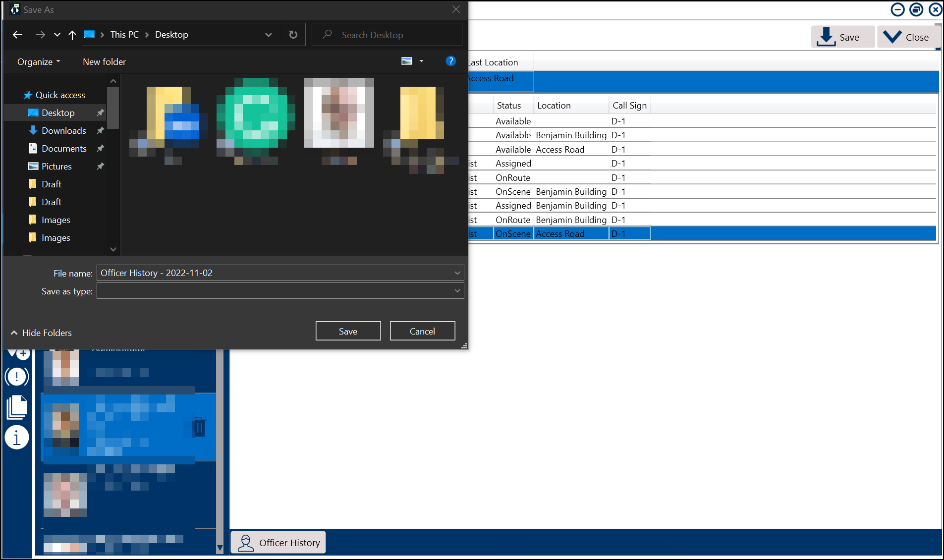Expand the File name dropdown
The image size is (944, 560).
click(x=457, y=273)
